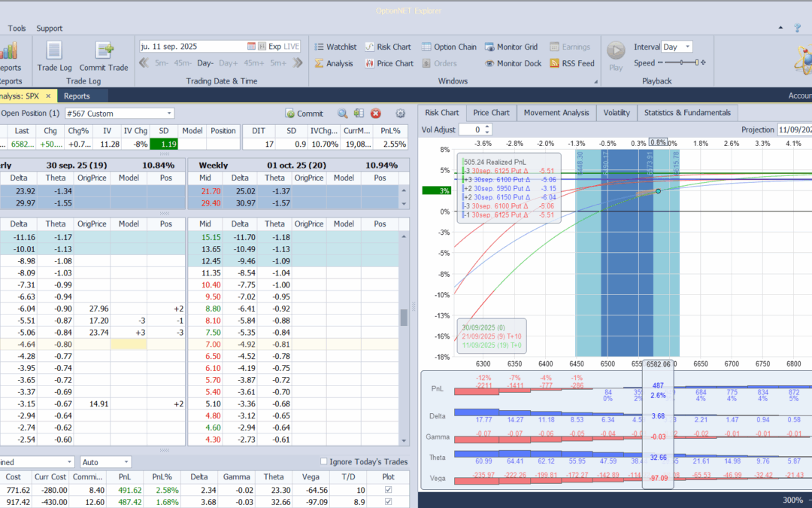The image size is (812, 508).
Task: Click the 21/09/2025 (9) T+10 legend entry
Action: [492, 336]
